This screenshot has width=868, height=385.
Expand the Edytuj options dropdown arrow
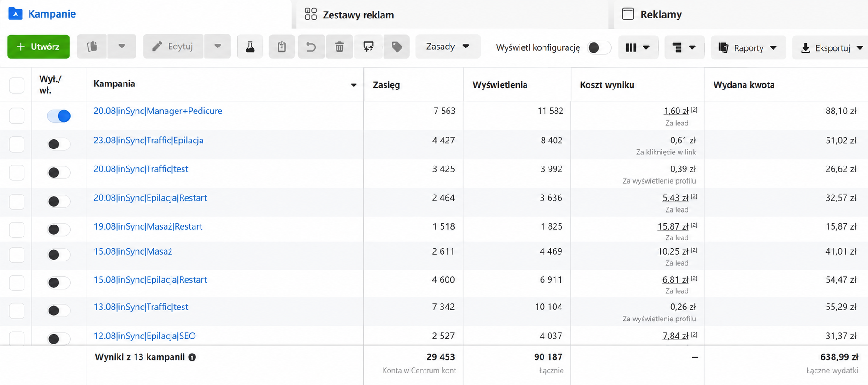click(x=218, y=47)
